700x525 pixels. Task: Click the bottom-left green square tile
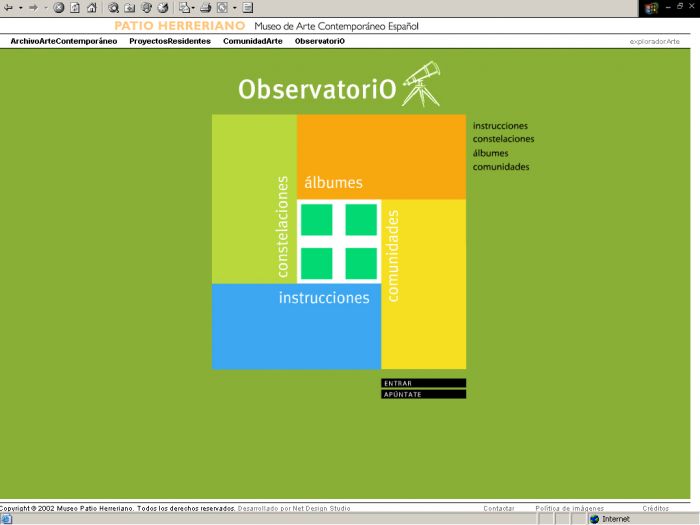click(317, 263)
